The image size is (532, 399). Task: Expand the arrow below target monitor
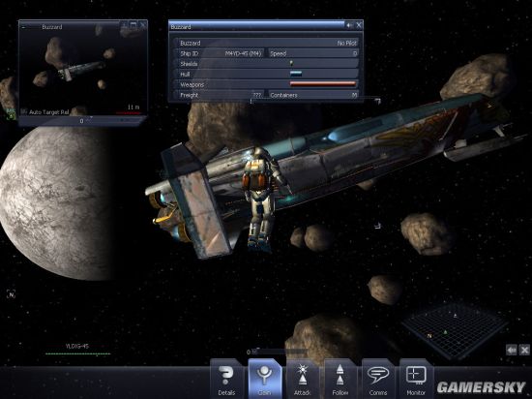pyautogui.click(x=91, y=118)
